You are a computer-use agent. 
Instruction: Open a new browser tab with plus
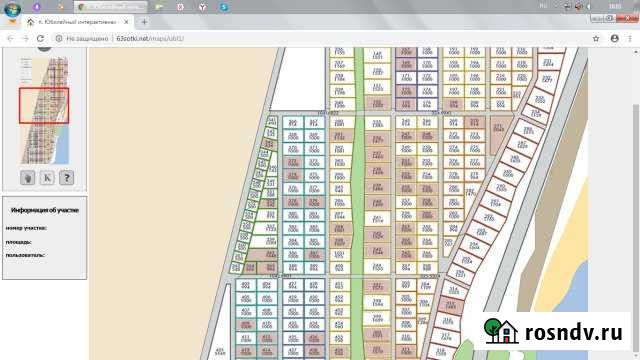[144, 22]
